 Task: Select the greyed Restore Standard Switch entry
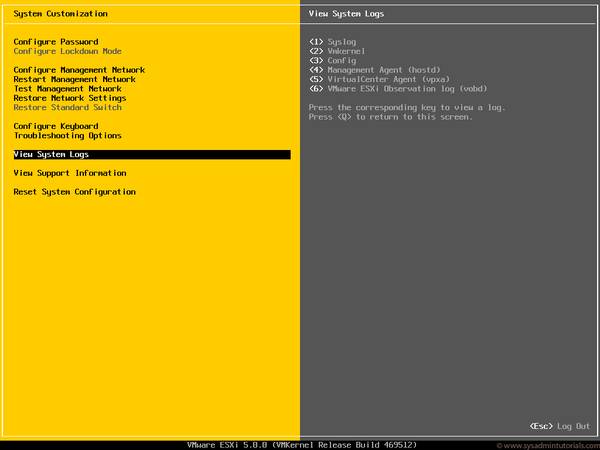(x=67, y=108)
